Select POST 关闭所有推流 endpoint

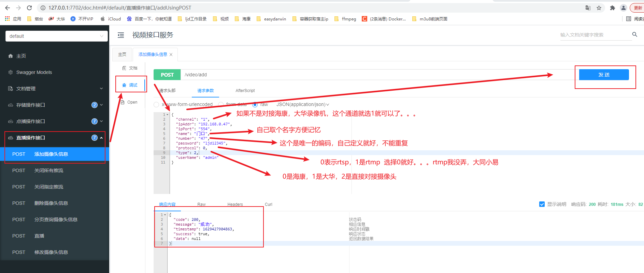tap(55, 170)
